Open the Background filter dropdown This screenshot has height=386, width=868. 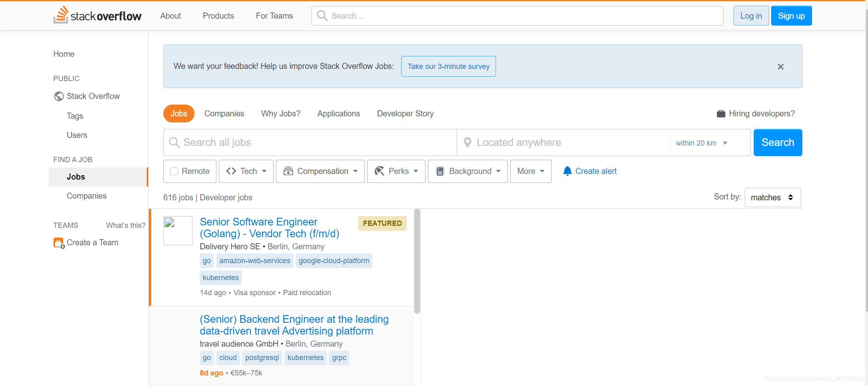(468, 171)
